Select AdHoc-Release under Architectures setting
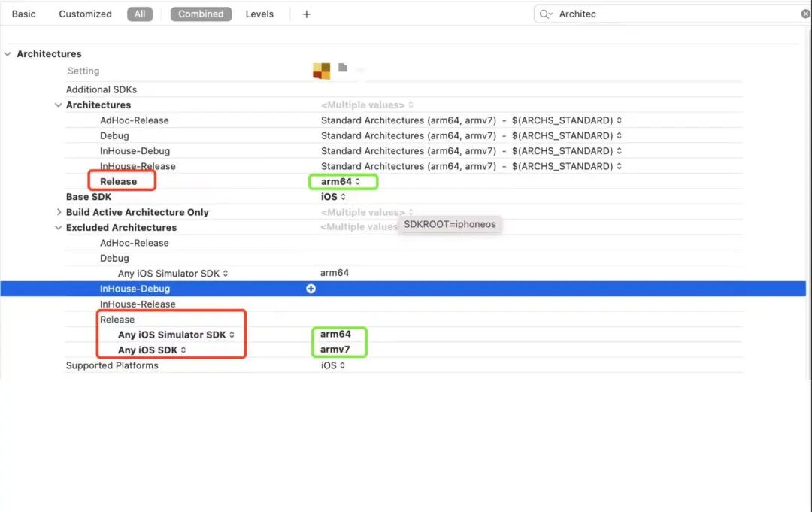The height and width of the screenshot is (512, 812). (x=134, y=120)
